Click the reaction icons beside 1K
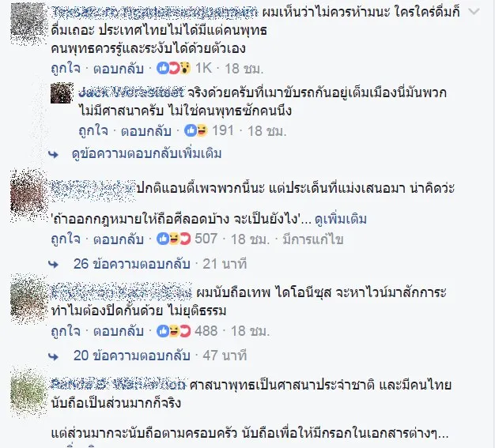This screenshot has width=495, height=448. 174,68
